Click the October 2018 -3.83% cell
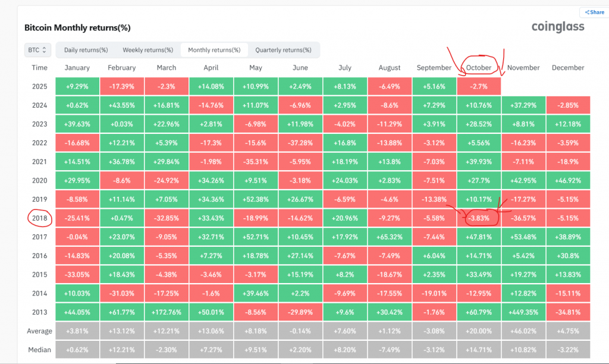This screenshot has height=364, width=609. [x=479, y=218]
